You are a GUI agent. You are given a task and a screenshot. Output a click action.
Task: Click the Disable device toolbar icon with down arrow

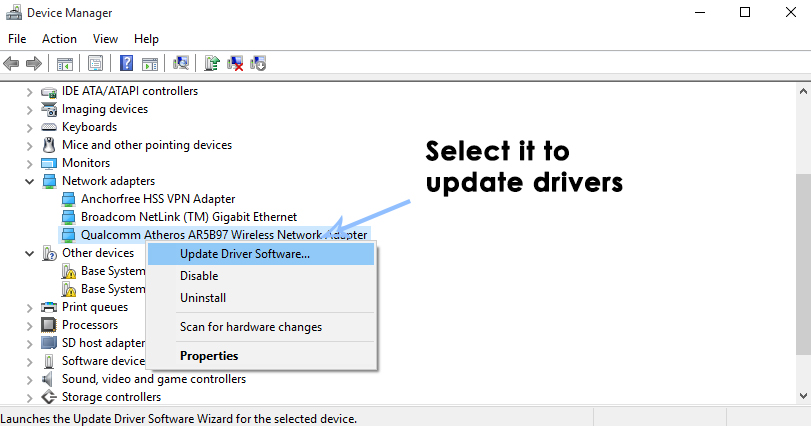coord(258,64)
